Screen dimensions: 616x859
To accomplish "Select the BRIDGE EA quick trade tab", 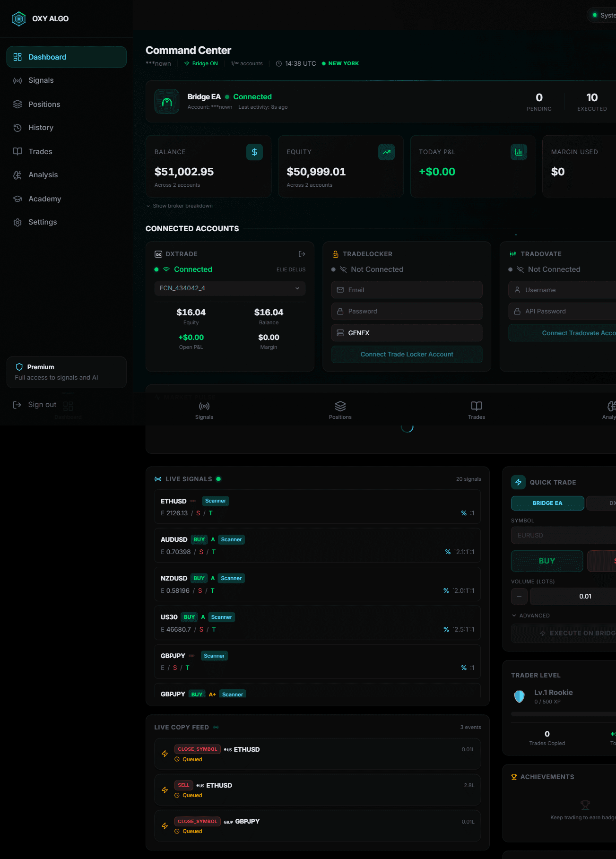I will (547, 503).
